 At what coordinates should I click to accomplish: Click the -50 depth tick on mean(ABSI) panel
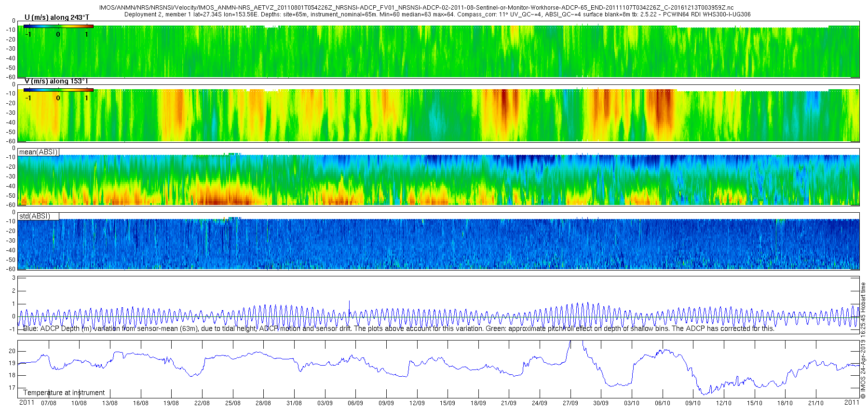(11, 196)
